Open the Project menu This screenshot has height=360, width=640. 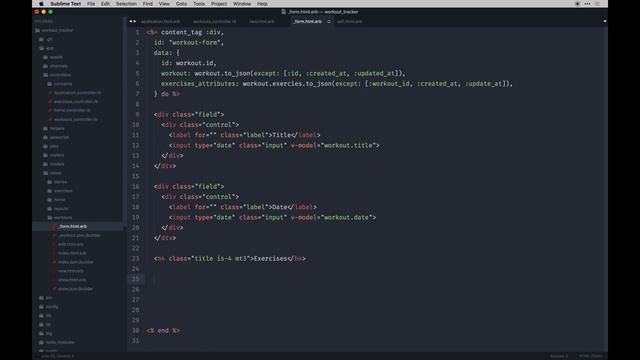point(219,4)
